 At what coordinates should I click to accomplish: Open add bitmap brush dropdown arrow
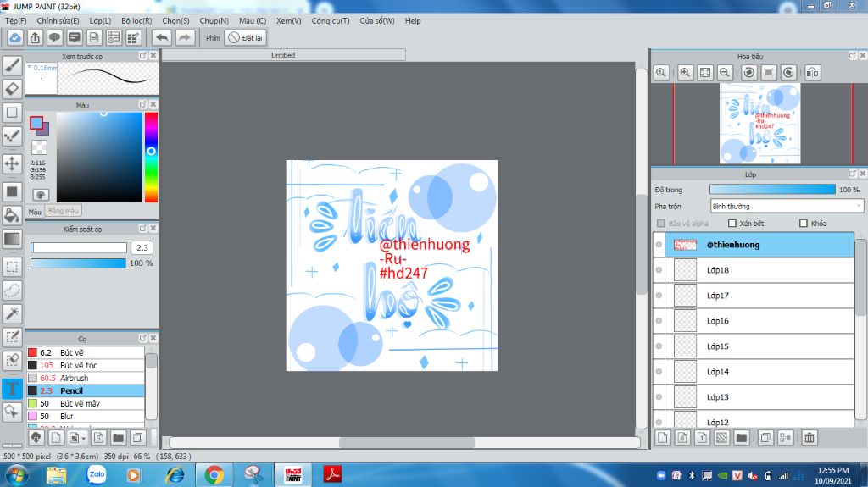pyautogui.click(x=84, y=439)
